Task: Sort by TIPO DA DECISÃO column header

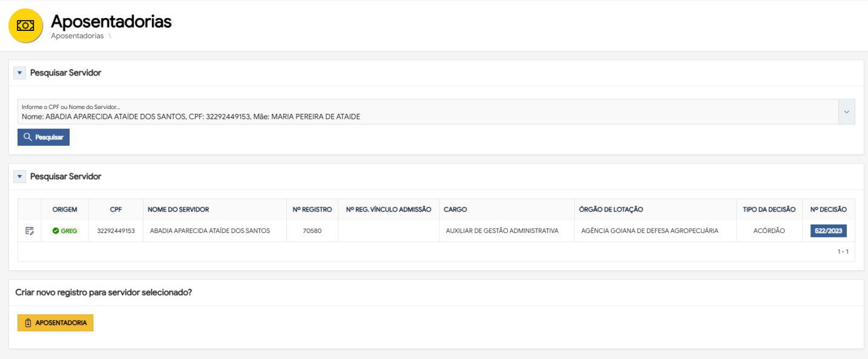Action: 769,209
